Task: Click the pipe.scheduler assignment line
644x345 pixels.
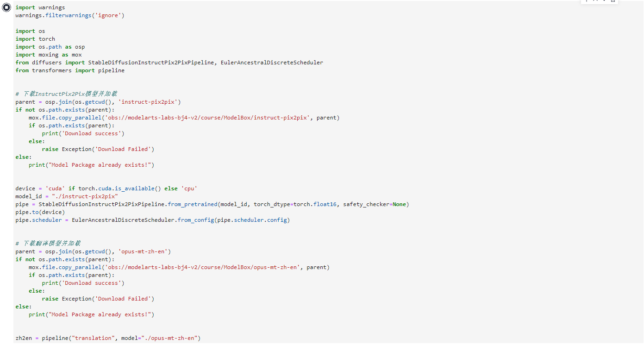Action: coord(152,220)
